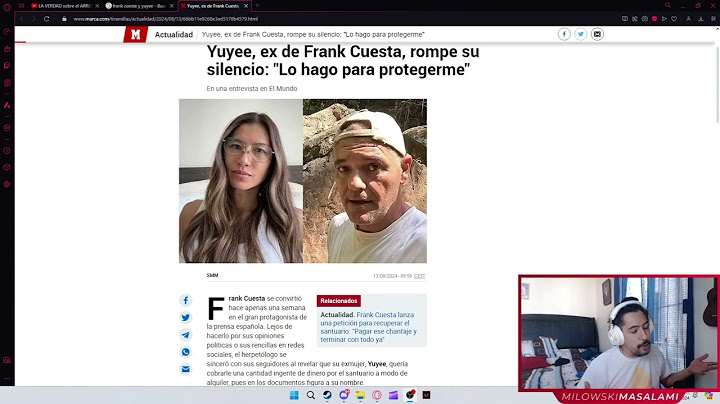Open the 'Actualidad' section link
Screen dimensions: 720x404
point(174,34)
